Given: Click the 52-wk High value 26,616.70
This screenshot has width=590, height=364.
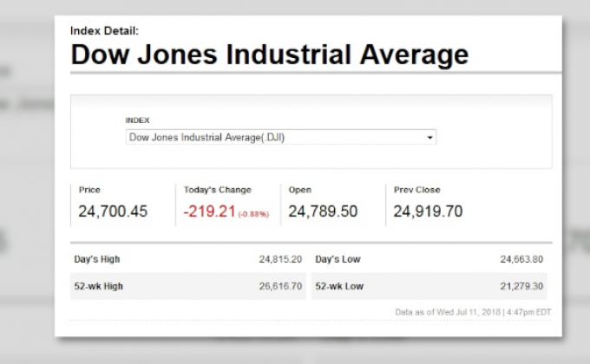Looking at the screenshot, I should 280,285.
